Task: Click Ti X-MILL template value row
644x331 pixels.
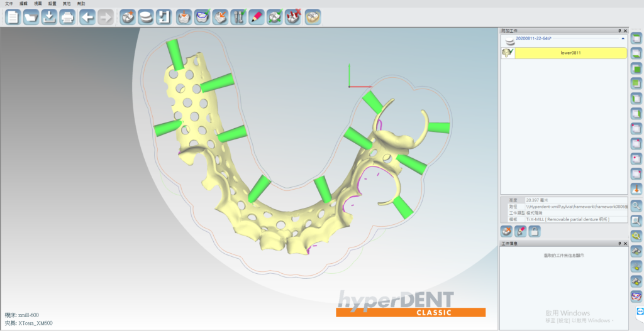Action: coord(576,219)
